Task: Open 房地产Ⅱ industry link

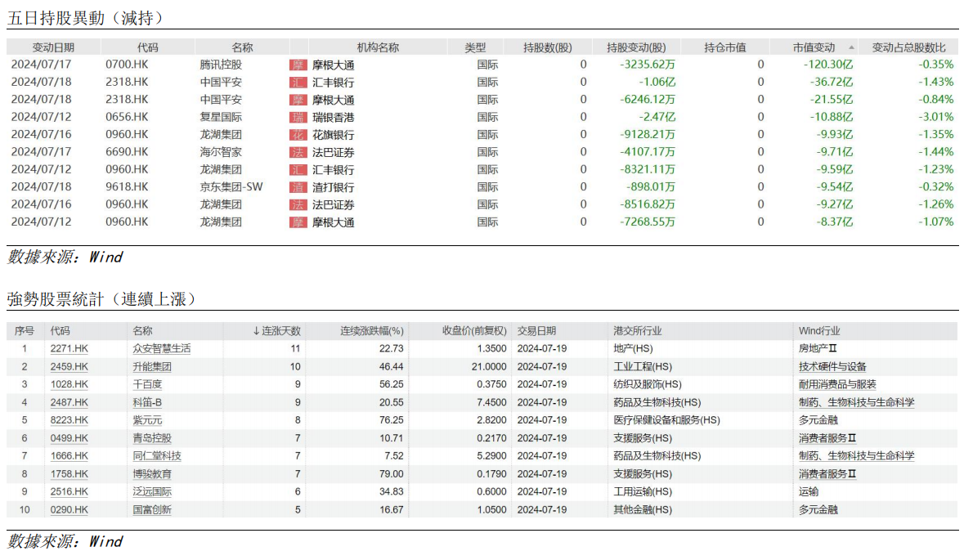Action: click(x=818, y=348)
